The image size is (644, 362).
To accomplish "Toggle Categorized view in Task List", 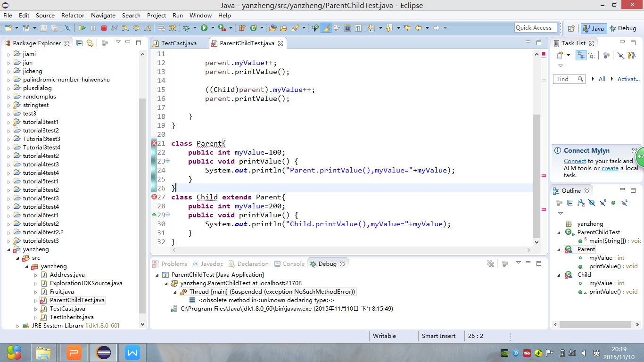I will 581,55.
